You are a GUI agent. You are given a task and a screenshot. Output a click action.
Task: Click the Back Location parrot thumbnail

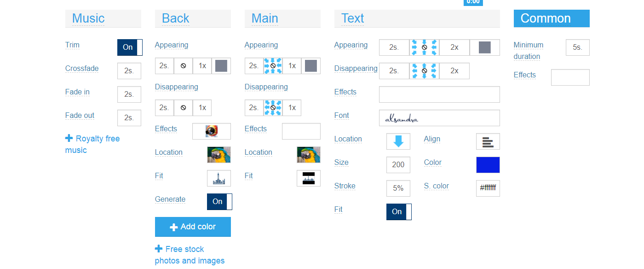tap(219, 155)
